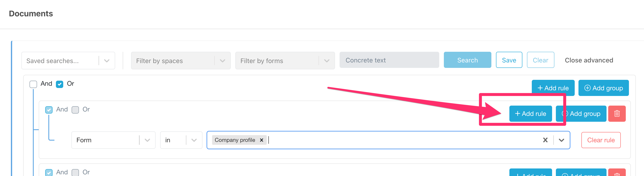The width and height of the screenshot is (644, 176).
Task: Clear all values in the rule field
Action: [x=545, y=140]
